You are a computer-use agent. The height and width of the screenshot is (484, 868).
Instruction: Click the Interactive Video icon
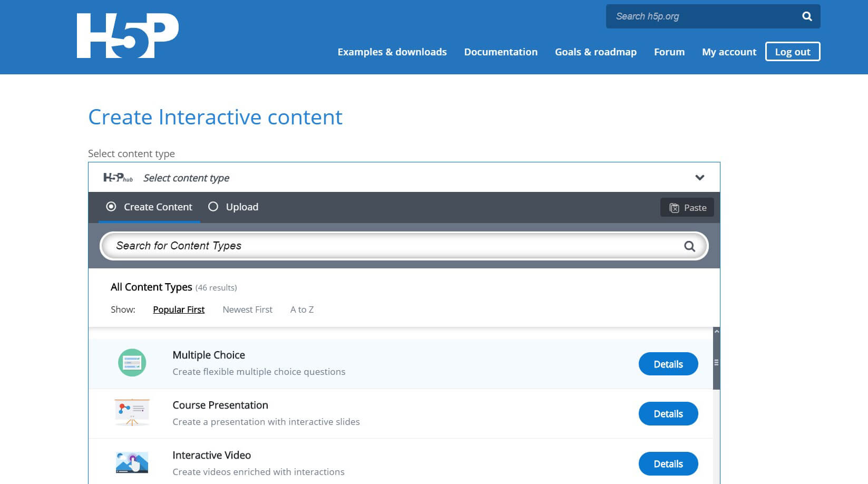(132, 462)
